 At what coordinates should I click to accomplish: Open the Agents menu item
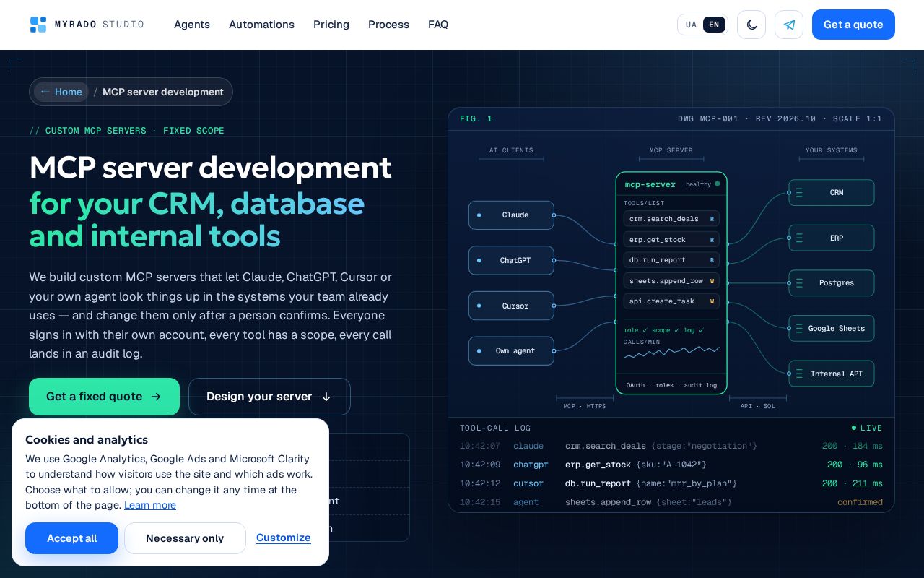[x=192, y=25]
